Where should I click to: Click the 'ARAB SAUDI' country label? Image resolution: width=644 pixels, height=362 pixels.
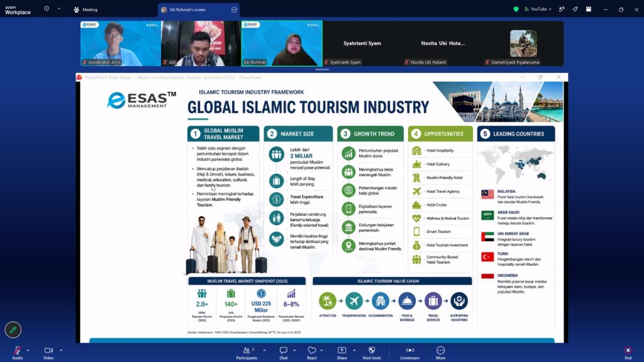pos(508,213)
